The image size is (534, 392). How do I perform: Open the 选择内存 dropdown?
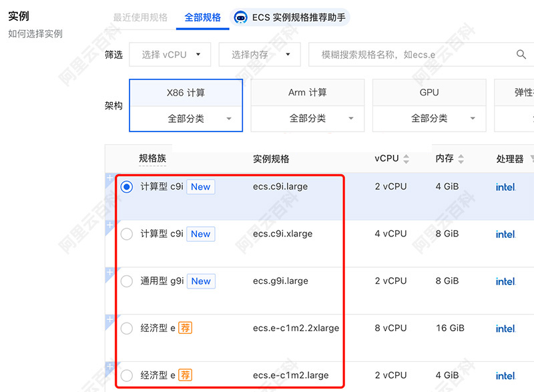(259, 55)
